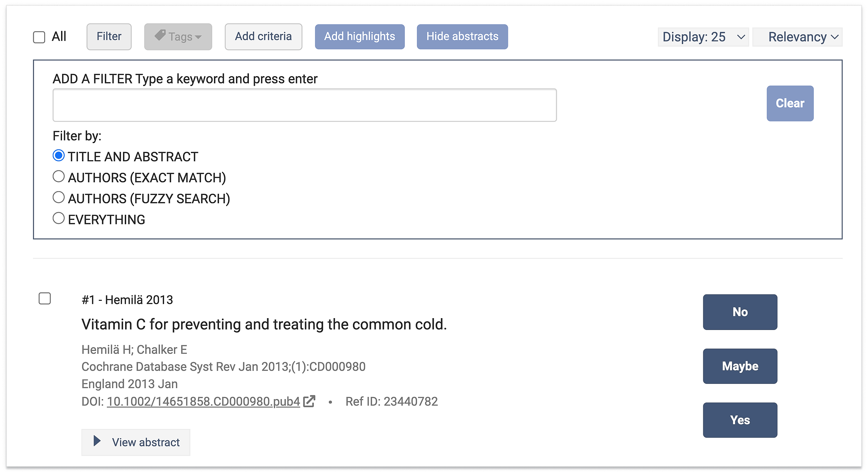Clear the filter keyword

click(790, 103)
